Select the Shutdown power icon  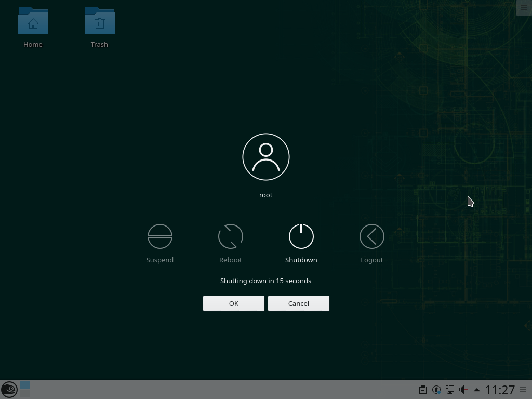(301, 236)
